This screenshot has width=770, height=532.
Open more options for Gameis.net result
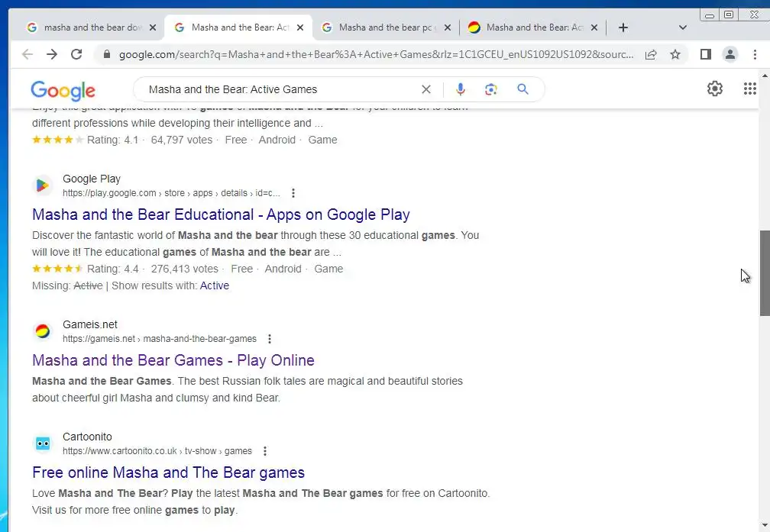point(269,339)
